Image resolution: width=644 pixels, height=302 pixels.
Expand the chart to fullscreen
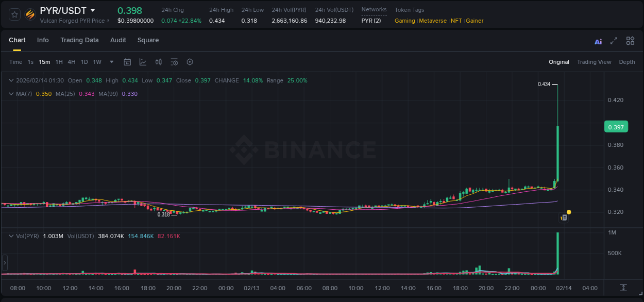[613, 41]
